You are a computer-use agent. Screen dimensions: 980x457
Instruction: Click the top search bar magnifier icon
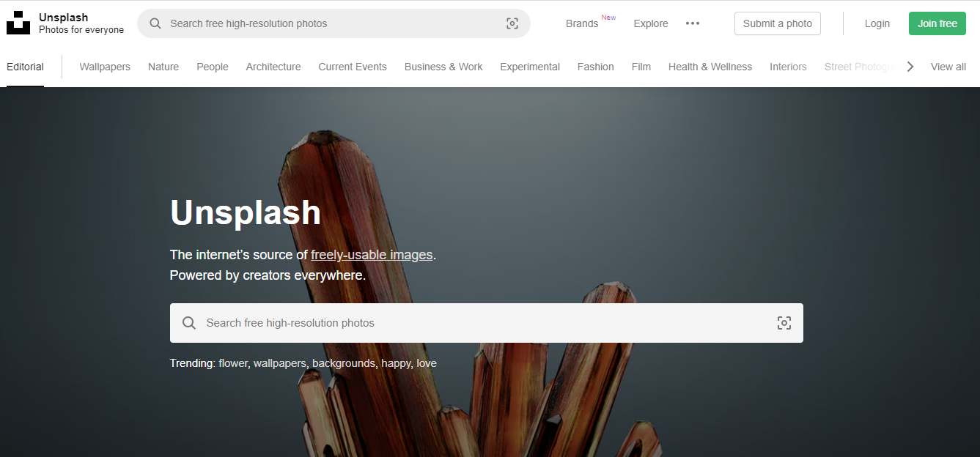tap(155, 23)
